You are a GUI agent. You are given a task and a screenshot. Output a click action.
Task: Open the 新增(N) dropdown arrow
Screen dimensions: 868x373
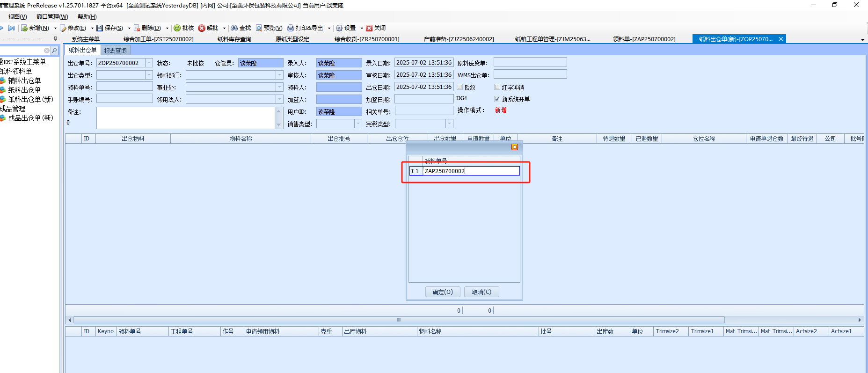click(55, 28)
